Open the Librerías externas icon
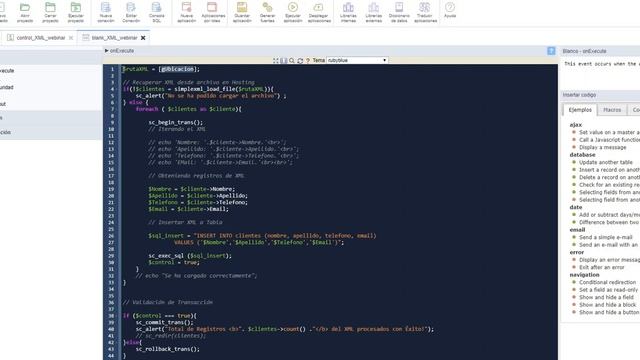 373,12
